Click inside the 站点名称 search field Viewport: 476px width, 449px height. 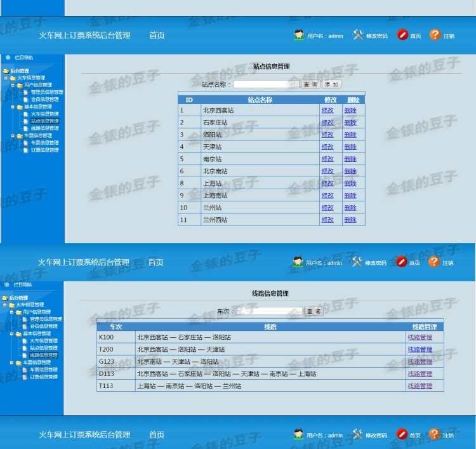click(x=266, y=84)
